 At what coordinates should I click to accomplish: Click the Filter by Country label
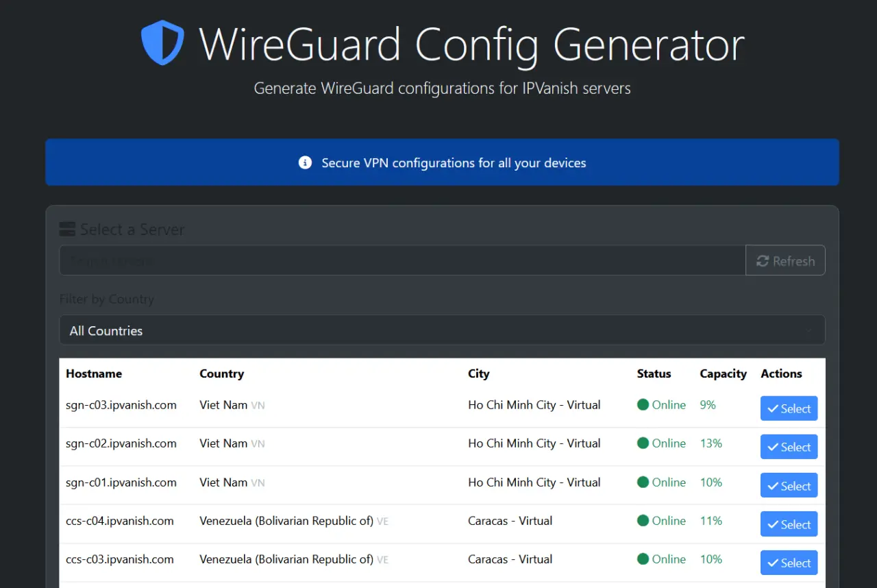107,299
